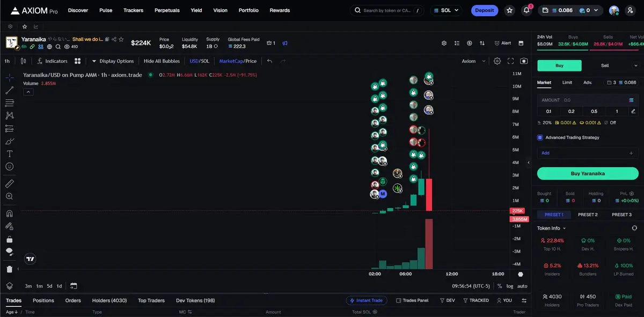Click the Buy Yaranaika button
This screenshot has height=317, width=644.
click(588, 173)
